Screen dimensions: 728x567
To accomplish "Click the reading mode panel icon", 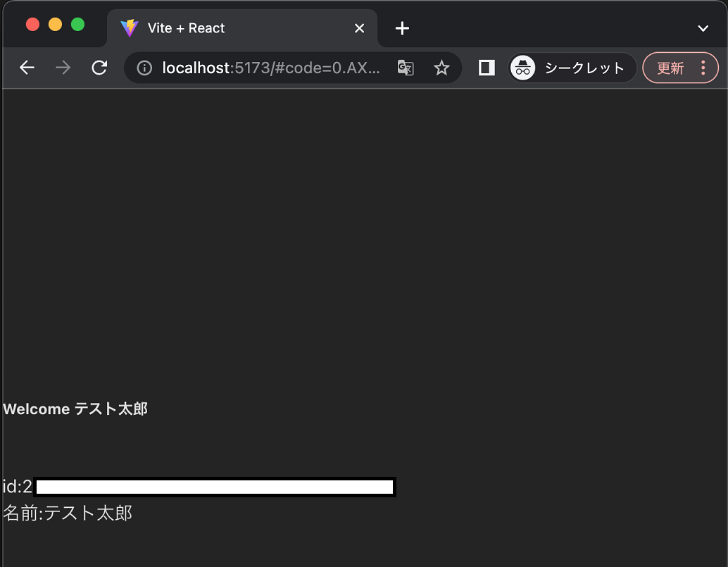I will (486, 68).
